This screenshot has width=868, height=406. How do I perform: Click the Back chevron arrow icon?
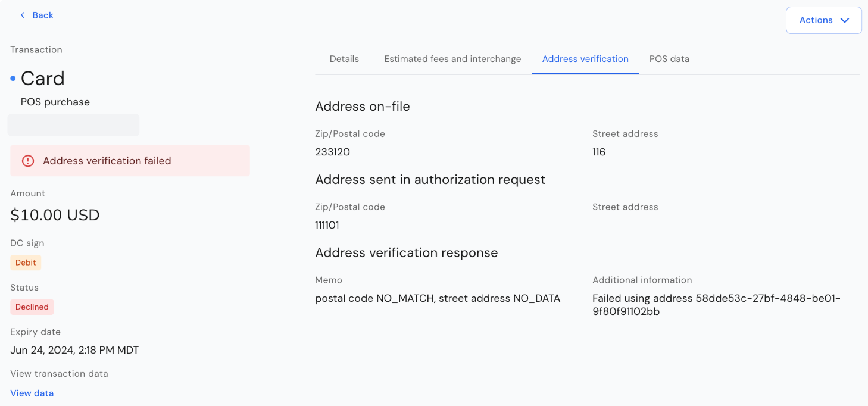23,15
